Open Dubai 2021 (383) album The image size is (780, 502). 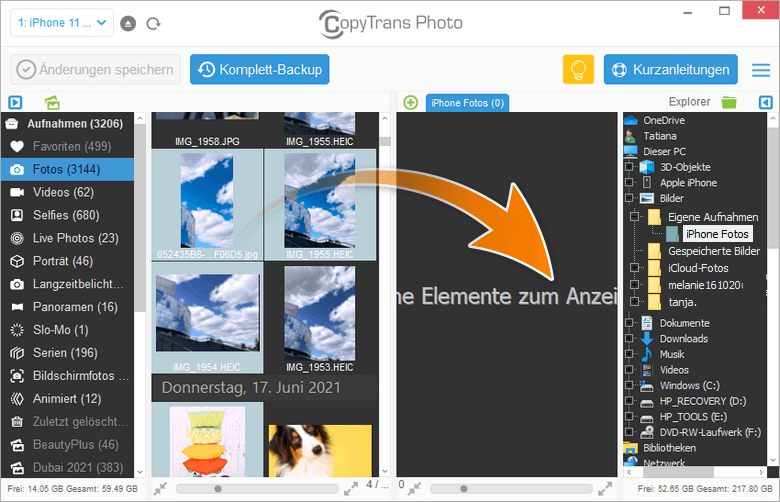click(x=68, y=467)
